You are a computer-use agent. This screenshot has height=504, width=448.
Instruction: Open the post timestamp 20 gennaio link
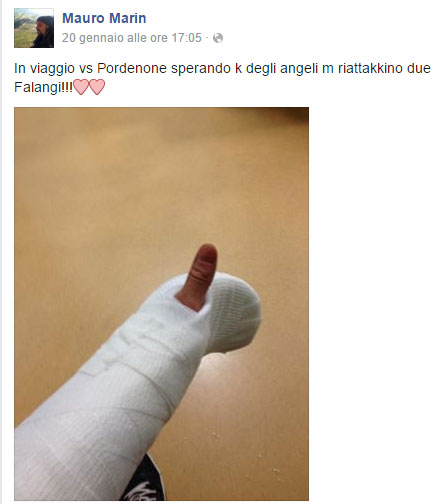132,38
